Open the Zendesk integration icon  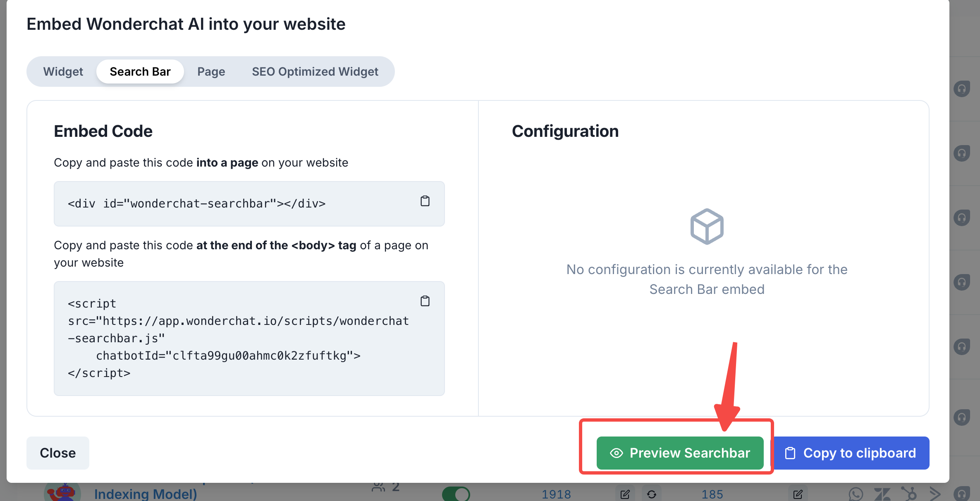(882, 494)
